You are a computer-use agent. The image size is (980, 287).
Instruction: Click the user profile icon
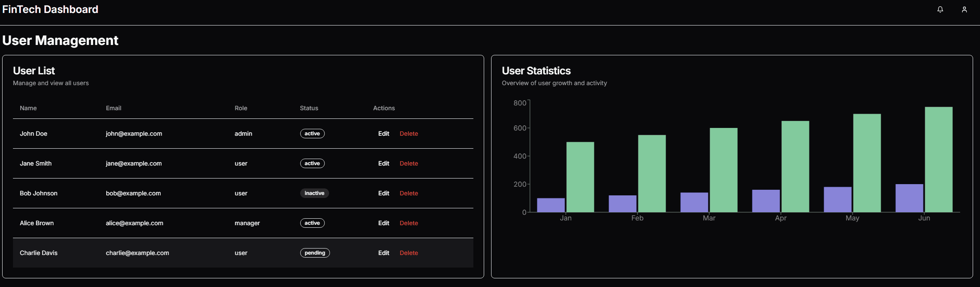[x=964, y=10]
